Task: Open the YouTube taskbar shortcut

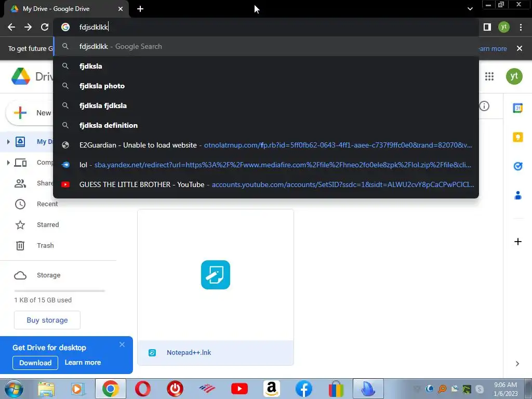Action: tap(239, 389)
